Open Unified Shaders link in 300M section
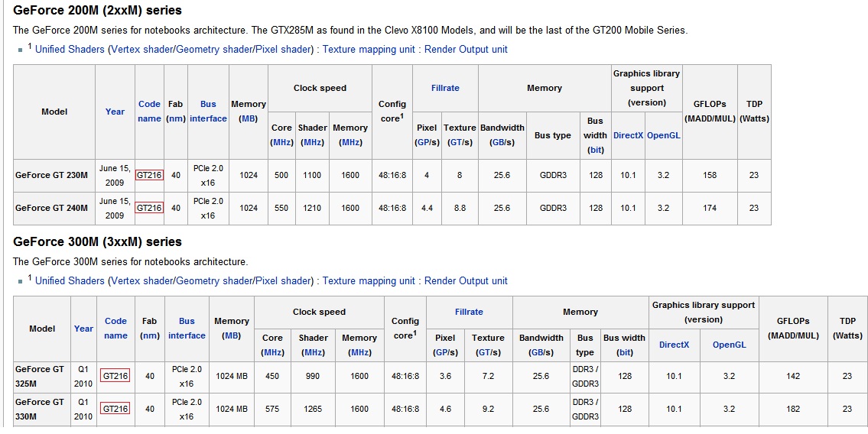Viewport: 868px width, 434px height. point(70,281)
